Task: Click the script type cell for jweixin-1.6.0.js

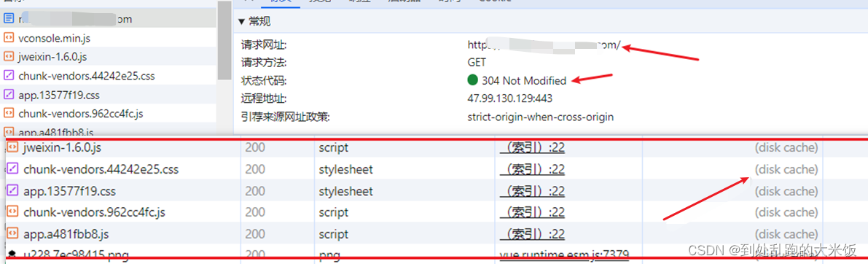Action: (333, 148)
